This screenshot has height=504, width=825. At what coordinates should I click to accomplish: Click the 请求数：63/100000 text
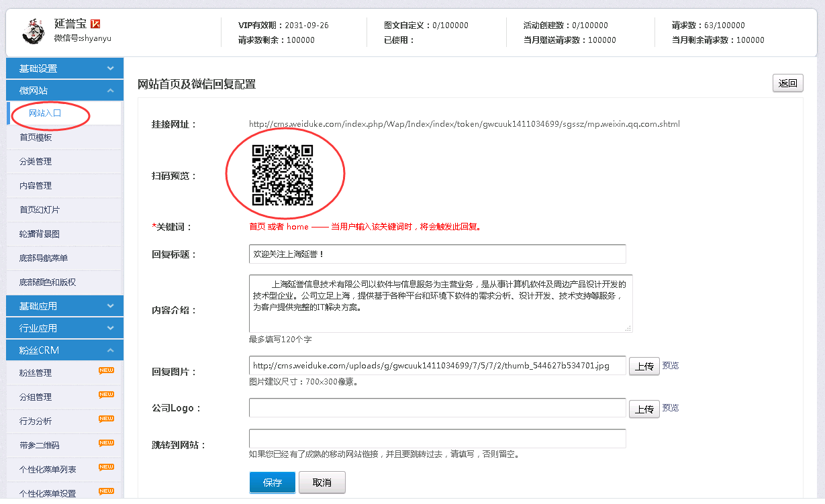point(708,26)
